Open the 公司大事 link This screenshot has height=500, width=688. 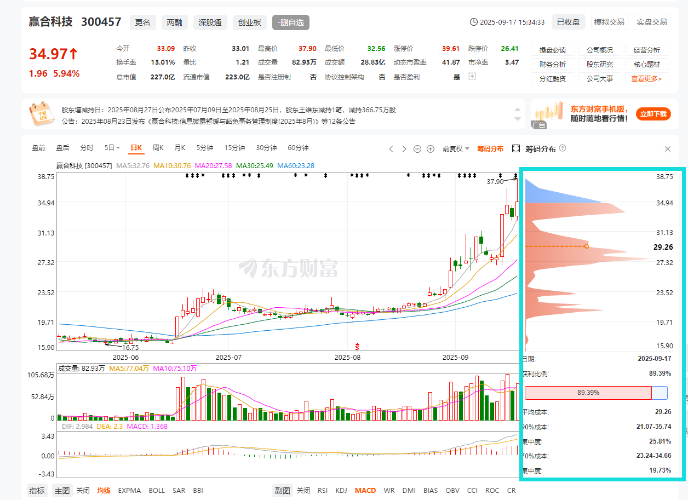tap(599, 79)
